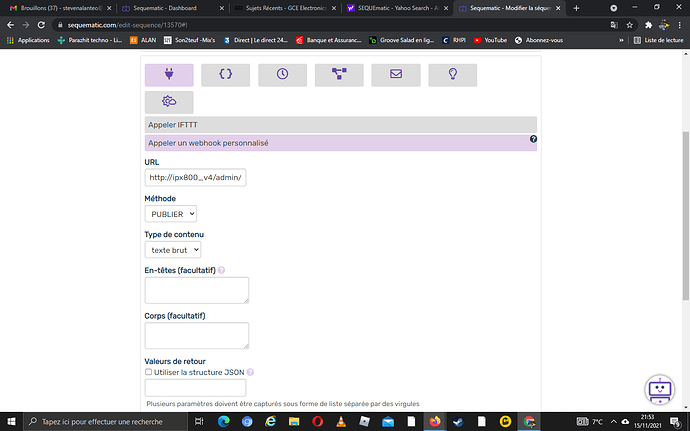Expand the 'Type de contenu' dropdown
The height and width of the screenshot is (431, 690).
[173, 250]
